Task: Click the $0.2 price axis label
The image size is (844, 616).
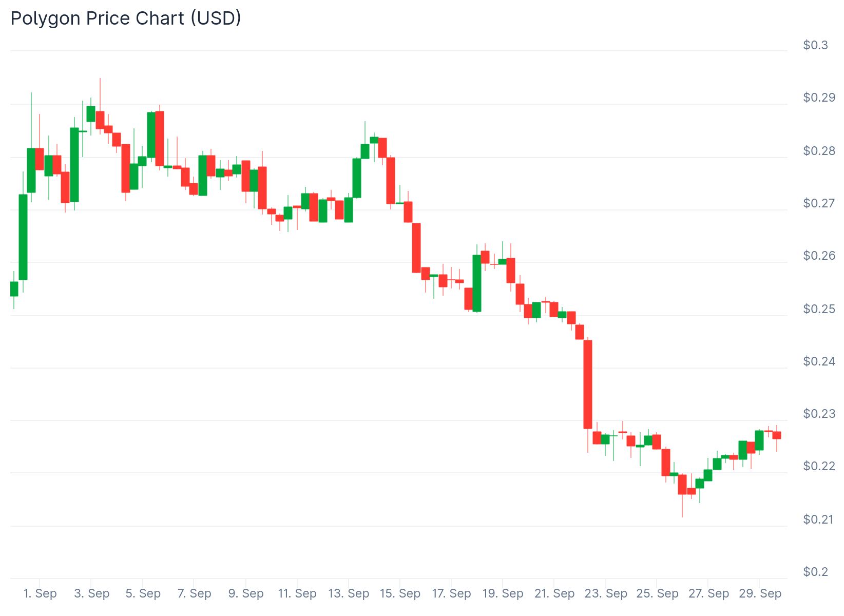Action: tap(815, 572)
